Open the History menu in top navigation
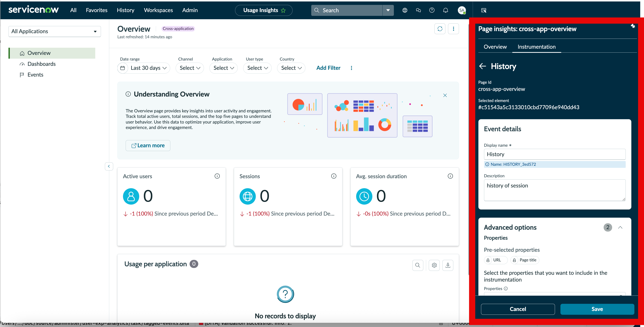Screen dimensions: 644x327 click(x=125, y=10)
